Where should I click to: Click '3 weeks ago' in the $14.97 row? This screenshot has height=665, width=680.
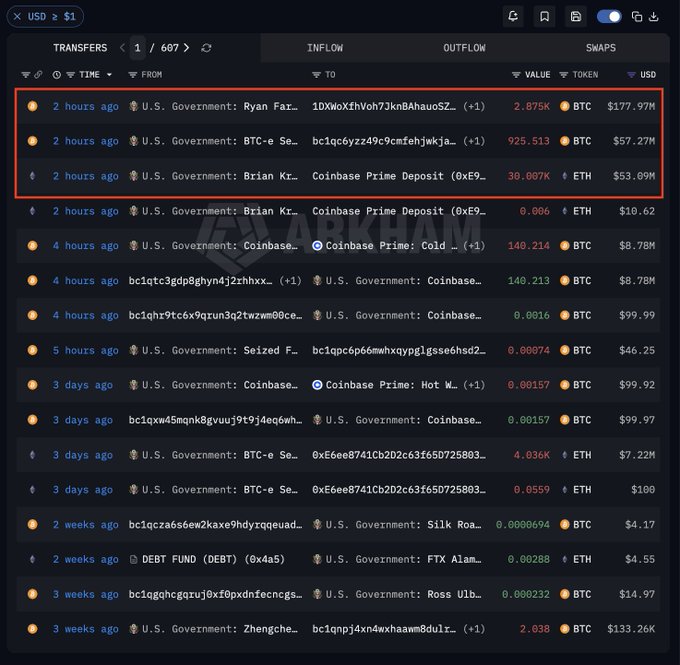(85, 594)
